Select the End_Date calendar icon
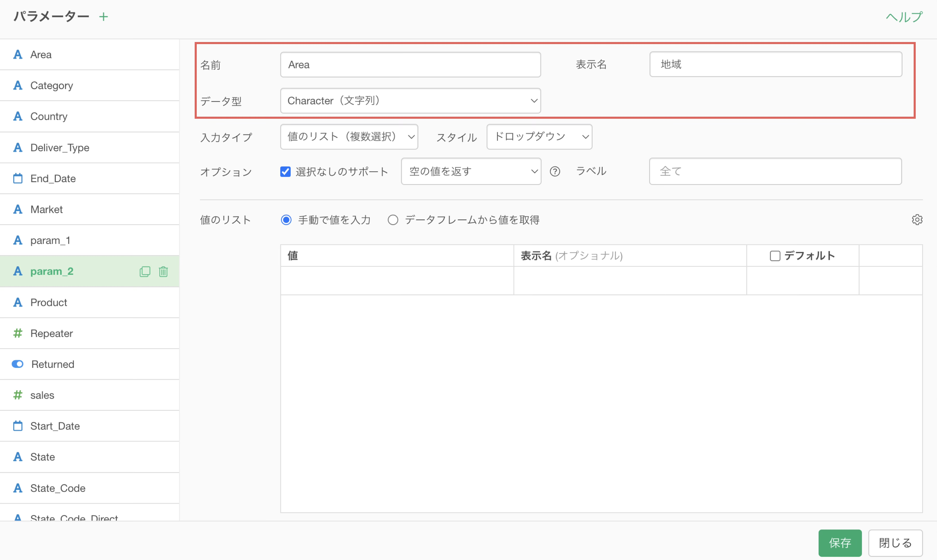The height and width of the screenshot is (560, 937). (18, 178)
